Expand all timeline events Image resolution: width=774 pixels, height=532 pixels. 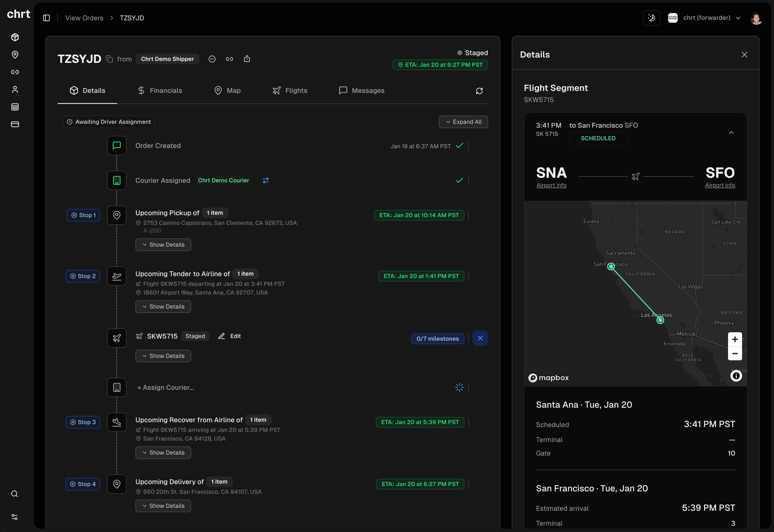tap(463, 122)
